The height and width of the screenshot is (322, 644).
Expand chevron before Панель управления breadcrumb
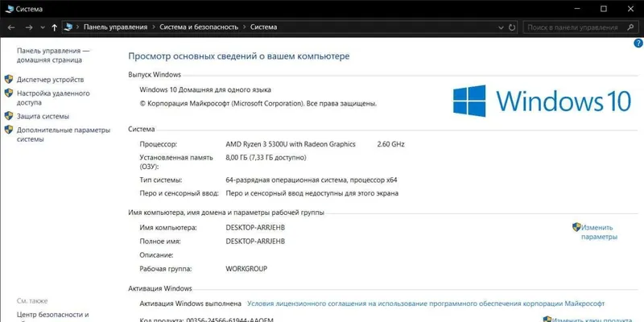(x=77, y=27)
